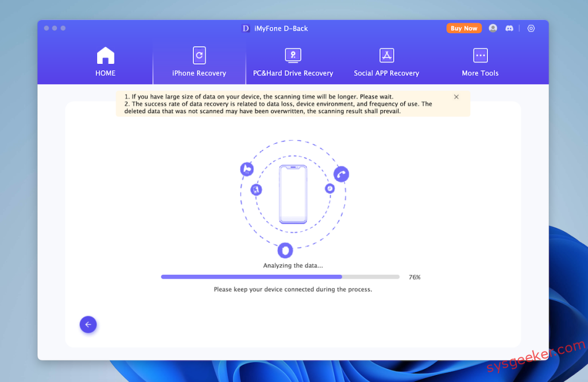Open More Tools via its three-dot icon
The image size is (588, 382).
[480, 55]
